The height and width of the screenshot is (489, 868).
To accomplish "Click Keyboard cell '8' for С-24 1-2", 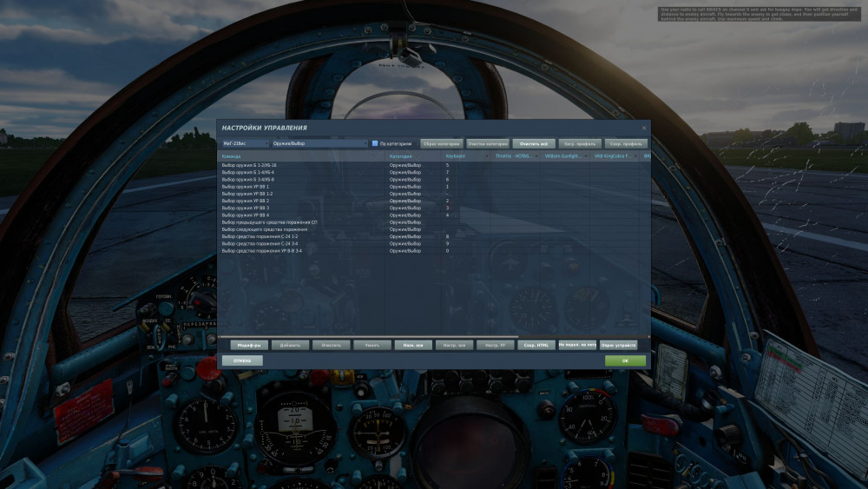I will pos(467,236).
